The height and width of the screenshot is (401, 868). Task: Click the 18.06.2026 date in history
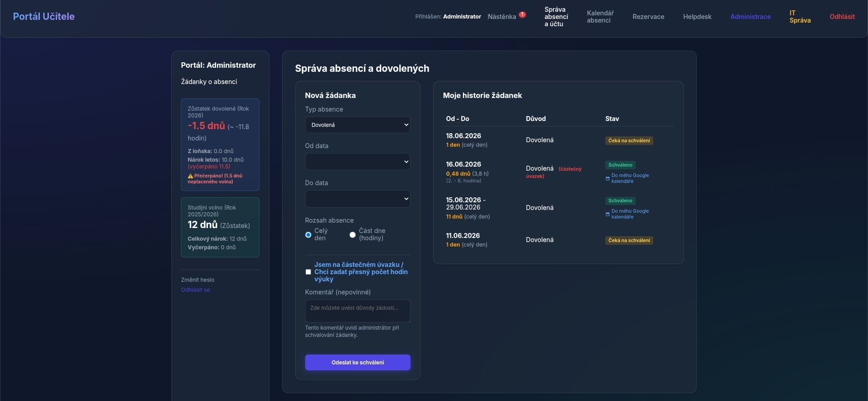[x=463, y=136]
